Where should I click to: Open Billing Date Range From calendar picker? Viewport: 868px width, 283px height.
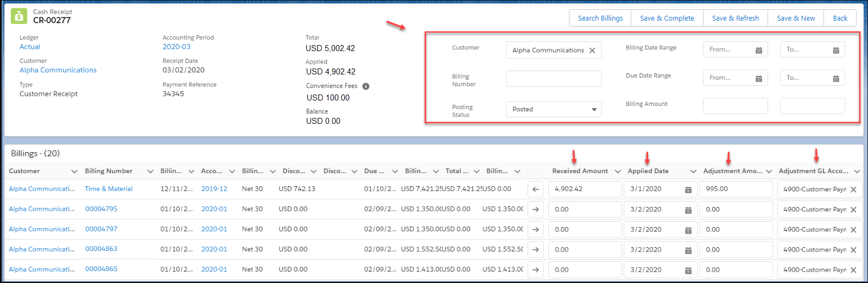point(758,50)
